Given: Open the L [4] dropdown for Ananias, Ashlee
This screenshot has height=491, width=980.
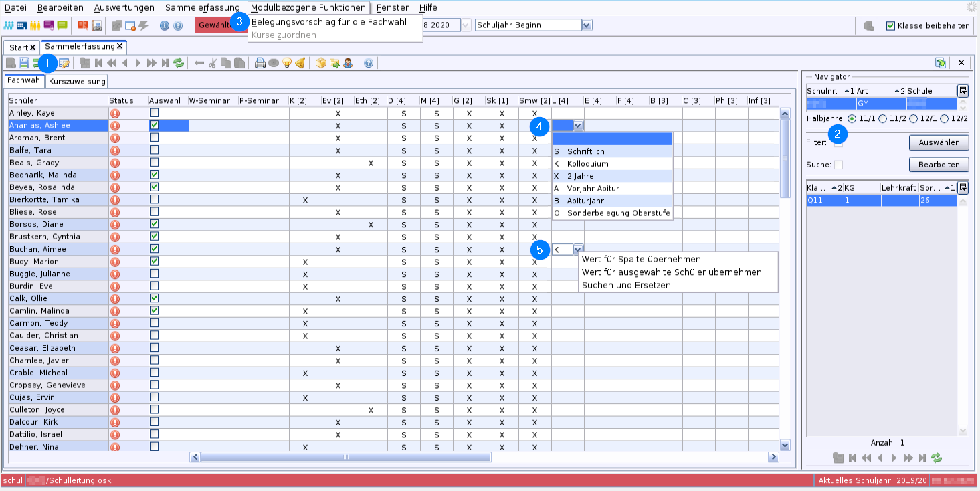Looking at the screenshot, I should (578, 125).
